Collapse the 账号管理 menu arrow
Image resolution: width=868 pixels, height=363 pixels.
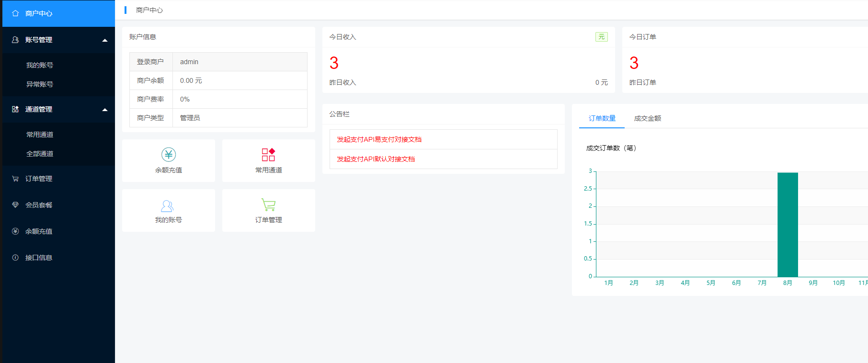[x=105, y=40]
